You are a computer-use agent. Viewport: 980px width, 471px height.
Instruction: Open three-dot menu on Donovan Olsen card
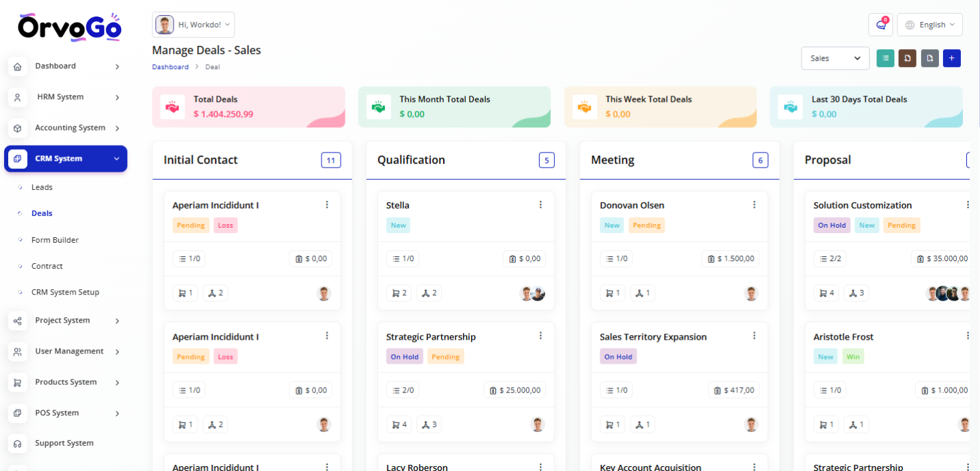(x=754, y=205)
